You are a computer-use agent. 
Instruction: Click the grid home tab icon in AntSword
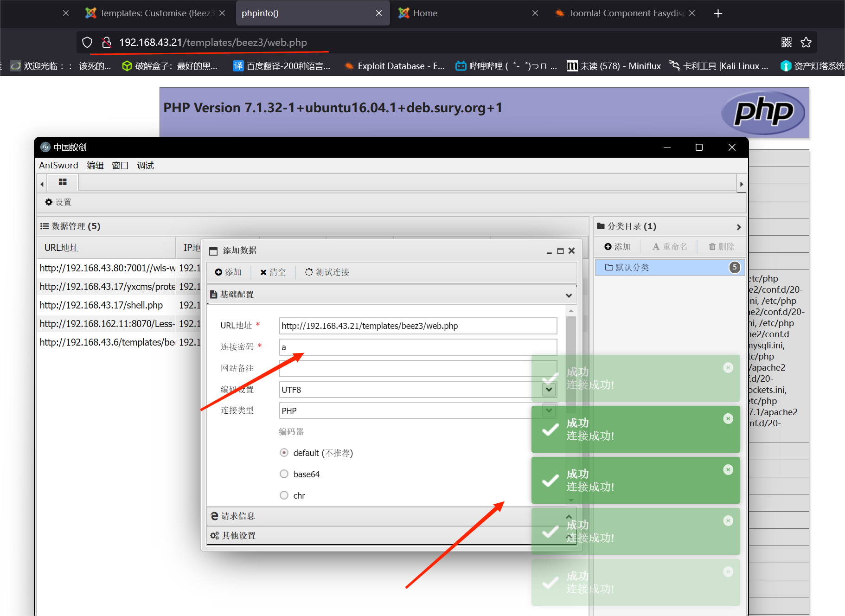(63, 182)
